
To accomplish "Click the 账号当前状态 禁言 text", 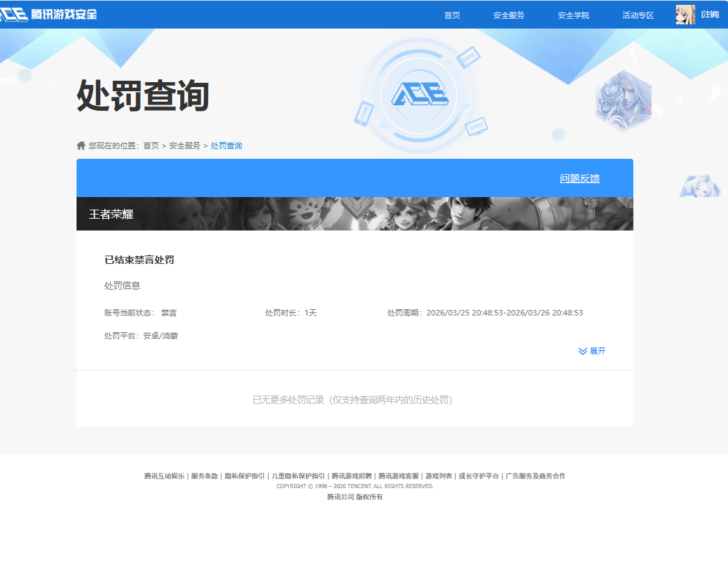I will coord(140,313).
